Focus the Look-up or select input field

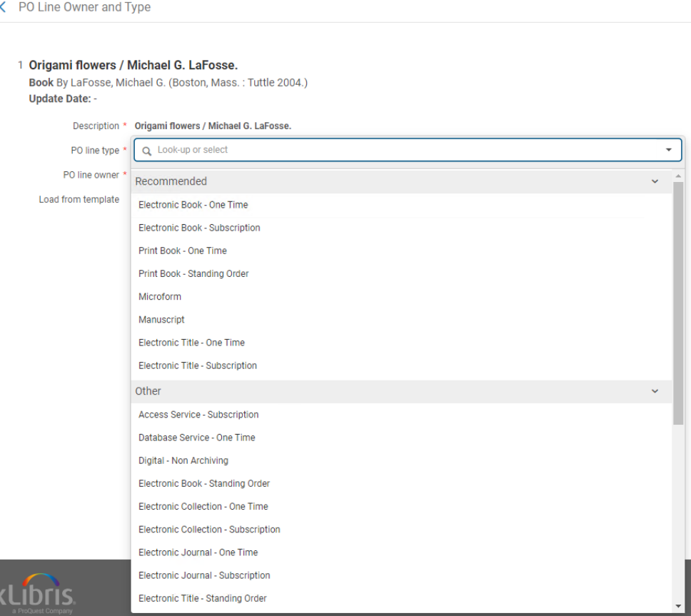408,150
